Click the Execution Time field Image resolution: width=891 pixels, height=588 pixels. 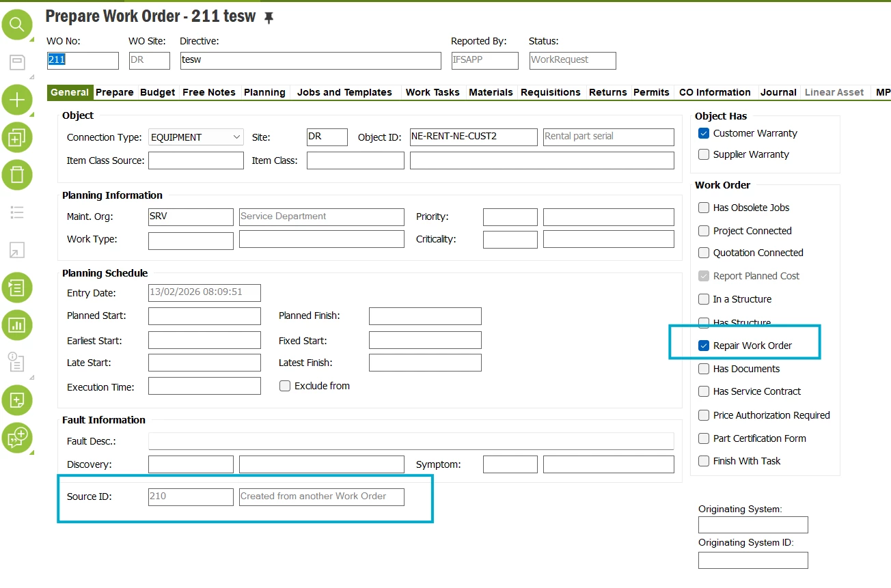204,386
